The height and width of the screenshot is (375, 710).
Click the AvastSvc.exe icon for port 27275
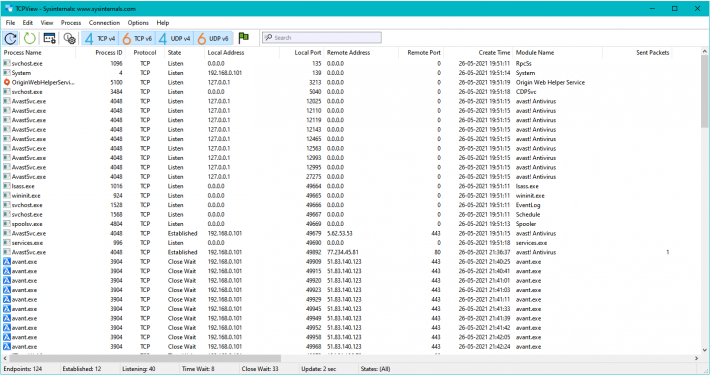pos(6,177)
